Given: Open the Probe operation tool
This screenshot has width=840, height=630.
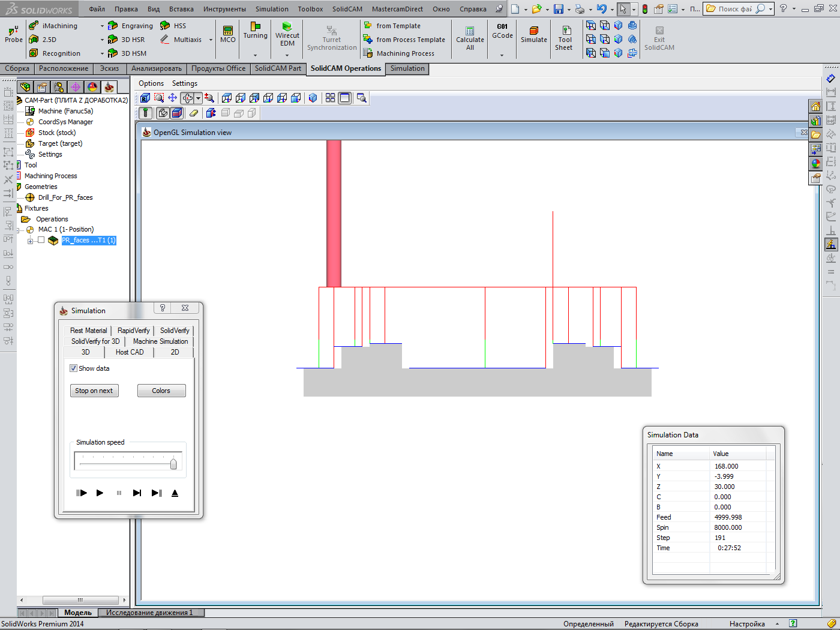Looking at the screenshot, I should [13, 35].
